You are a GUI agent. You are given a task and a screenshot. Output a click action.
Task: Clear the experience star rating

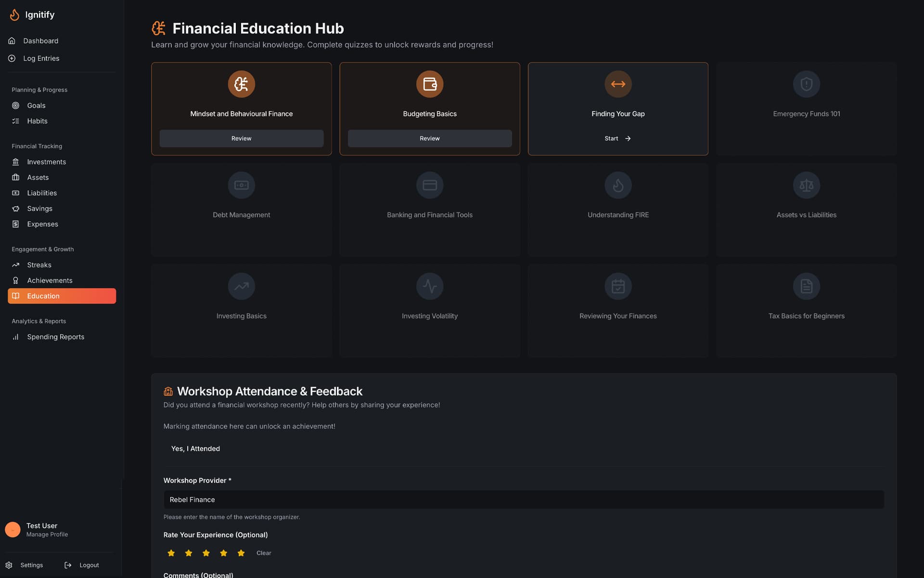(x=264, y=553)
